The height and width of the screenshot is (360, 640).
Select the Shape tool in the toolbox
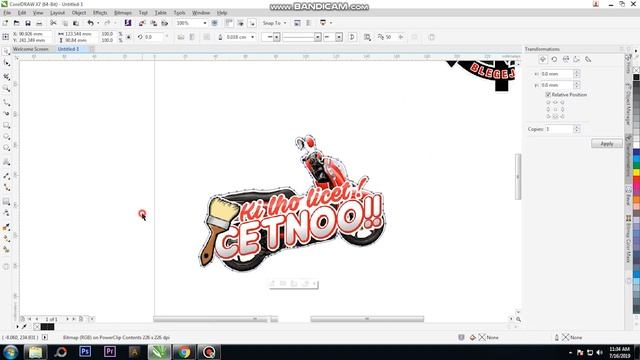click(6, 63)
